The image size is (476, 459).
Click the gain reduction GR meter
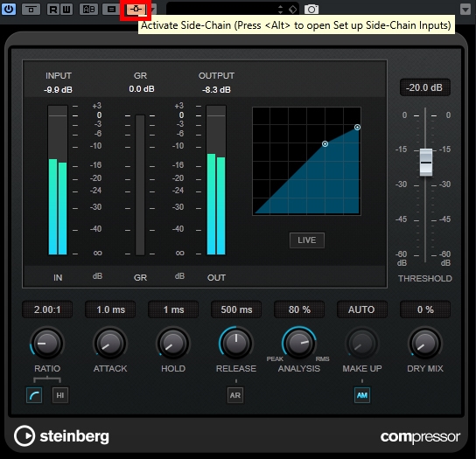pos(140,185)
